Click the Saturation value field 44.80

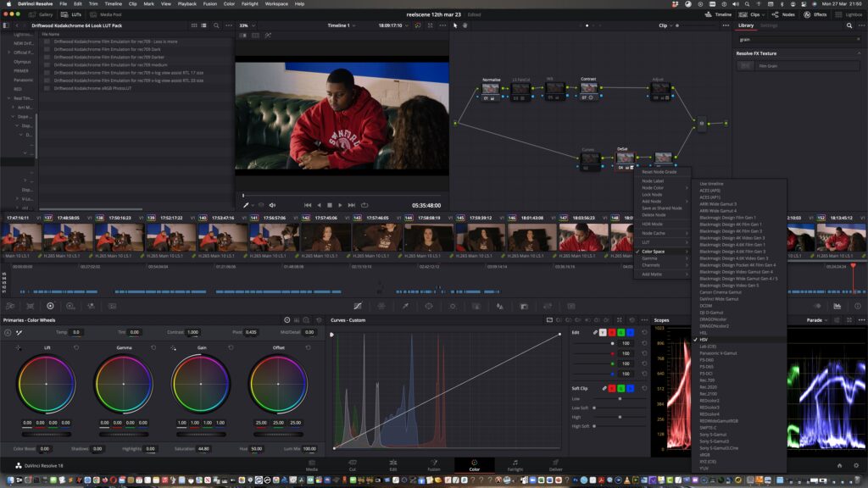[203, 449]
